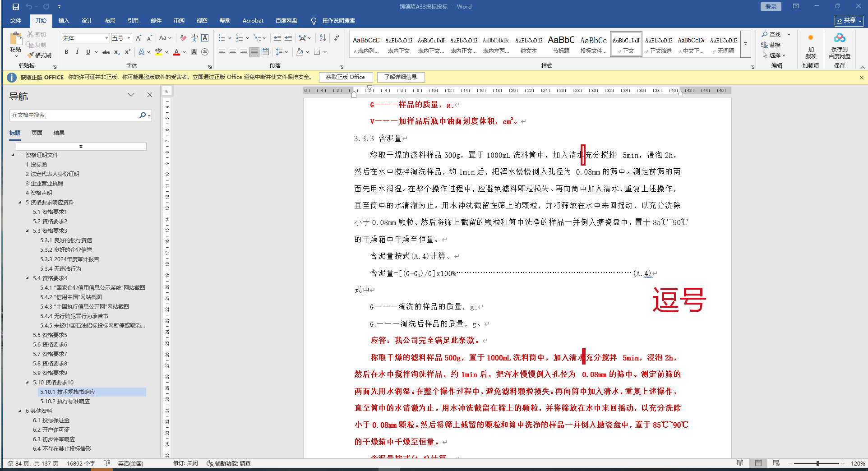The height and width of the screenshot is (471, 868).
Task: Click the save icon in the title bar
Action: point(16,7)
